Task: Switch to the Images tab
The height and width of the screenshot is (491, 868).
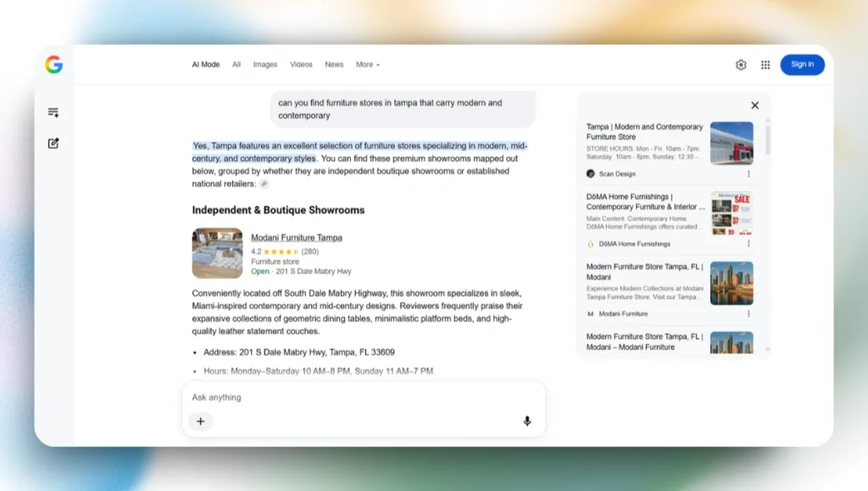Action: (265, 64)
